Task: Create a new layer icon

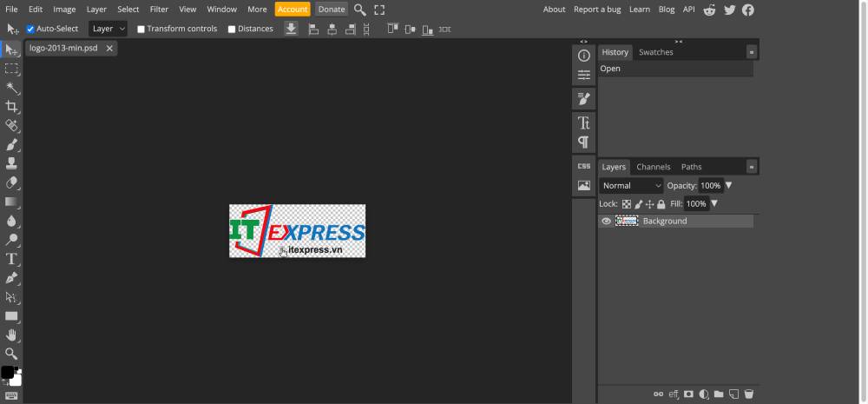Action: 733,394
